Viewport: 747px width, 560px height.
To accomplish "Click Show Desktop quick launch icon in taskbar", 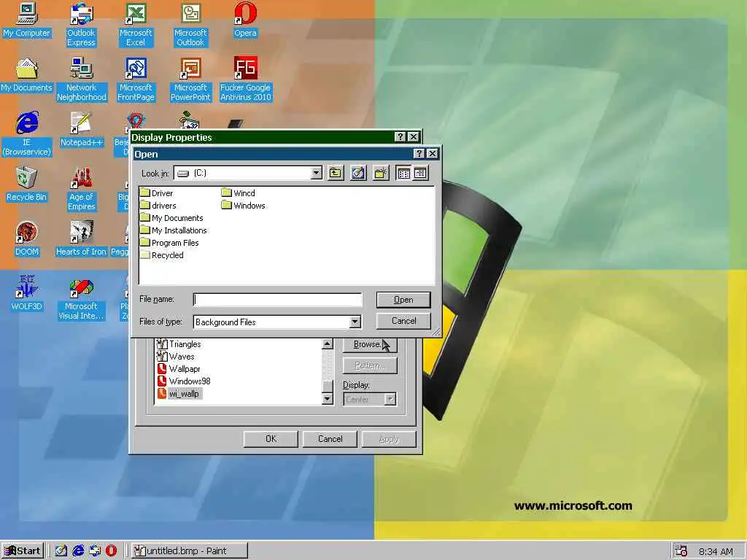I will (x=61, y=551).
